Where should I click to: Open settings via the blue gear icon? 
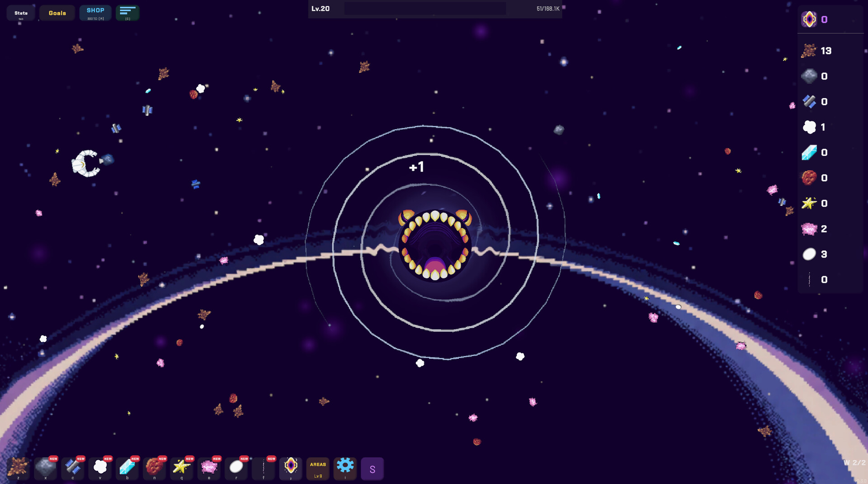click(x=345, y=468)
